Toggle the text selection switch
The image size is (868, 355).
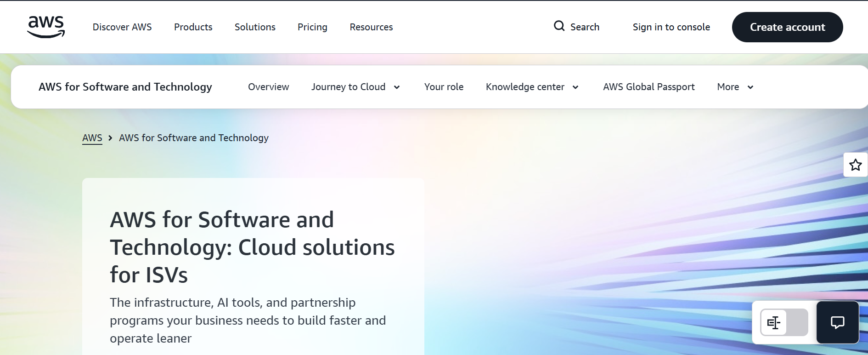click(784, 322)
